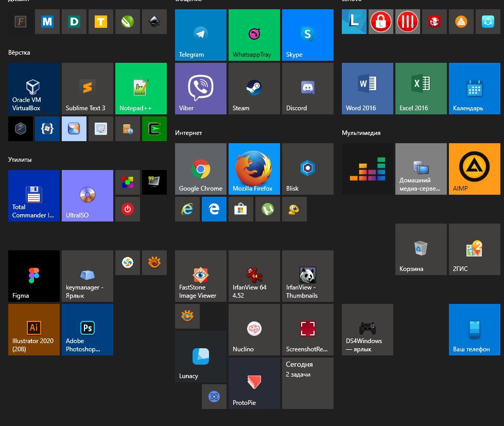The width and height of the screenshot is (504, 426).
Task: Open the Notepad++ tile
Action: [141, 89]
